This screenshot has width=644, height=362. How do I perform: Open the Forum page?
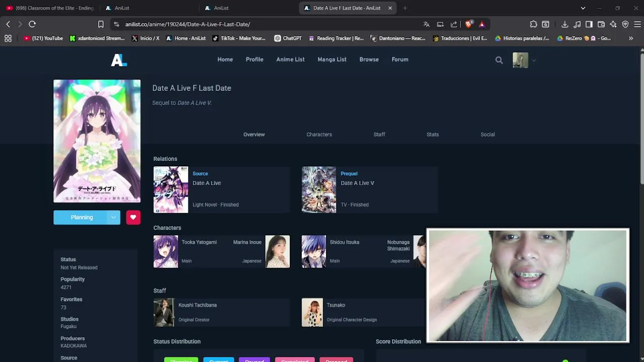(400, 59)
